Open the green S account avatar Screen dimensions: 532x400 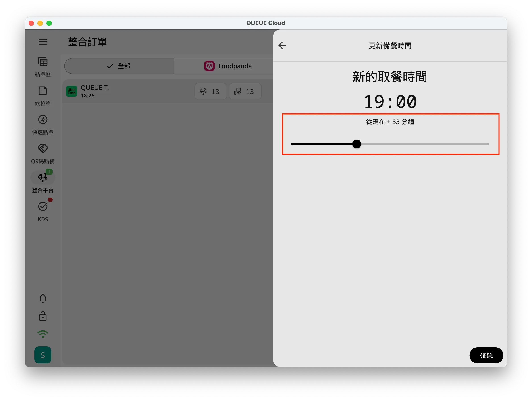click(43, 355)
